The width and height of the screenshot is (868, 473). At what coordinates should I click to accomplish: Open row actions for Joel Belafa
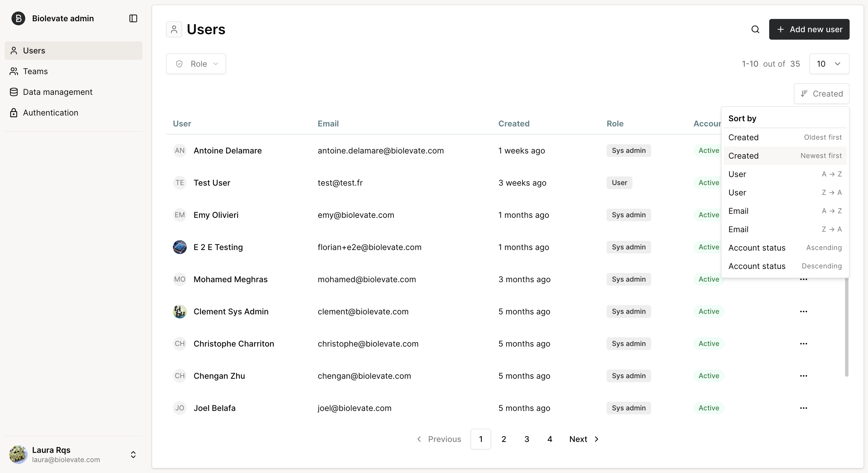coord(804,408)
